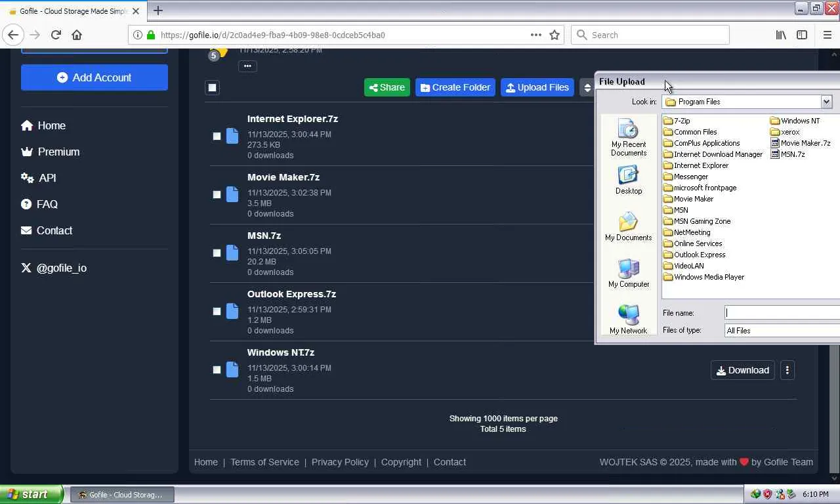Open the Privacy Policy footer link
This screenshot has height=504, width=840.
(340, 462)
